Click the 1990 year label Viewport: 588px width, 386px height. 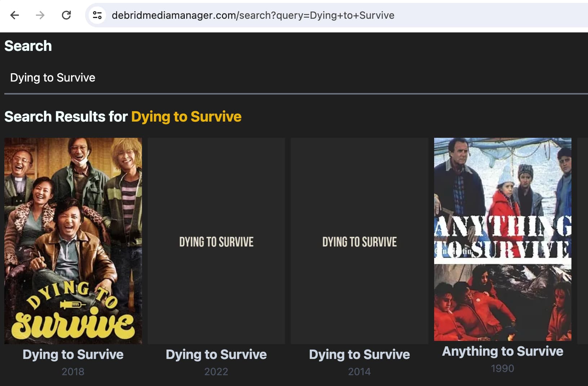pos(503,368)
